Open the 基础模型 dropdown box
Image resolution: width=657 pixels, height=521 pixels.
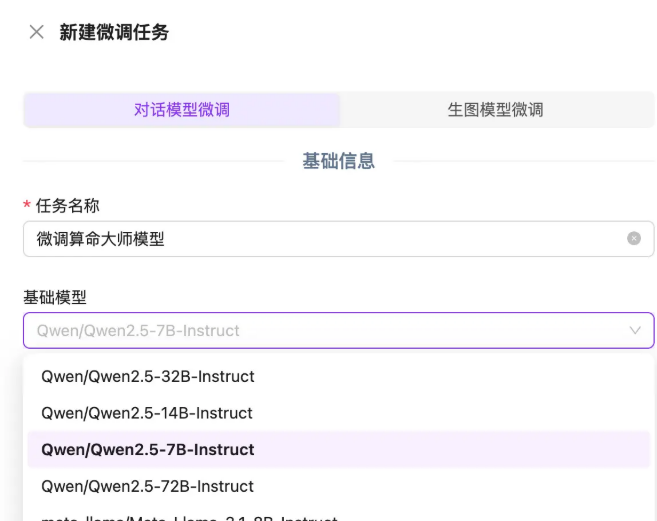click(x=339, y=330)
